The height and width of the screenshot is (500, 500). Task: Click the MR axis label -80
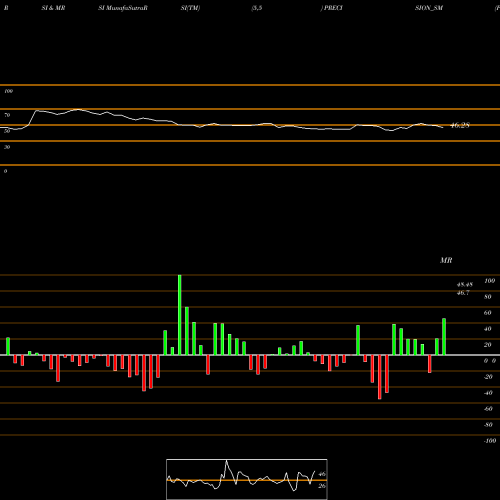488,425
